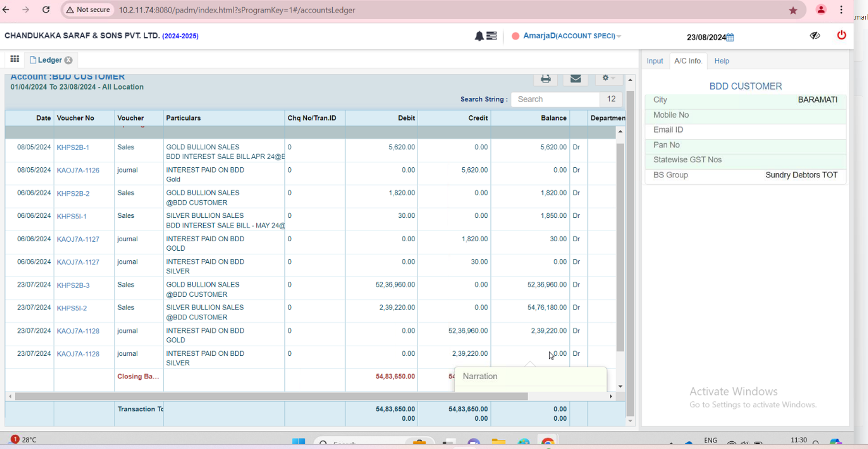Open voucher KHPS2B-3 link
868x449 pixels.
[x=73, y=285]
